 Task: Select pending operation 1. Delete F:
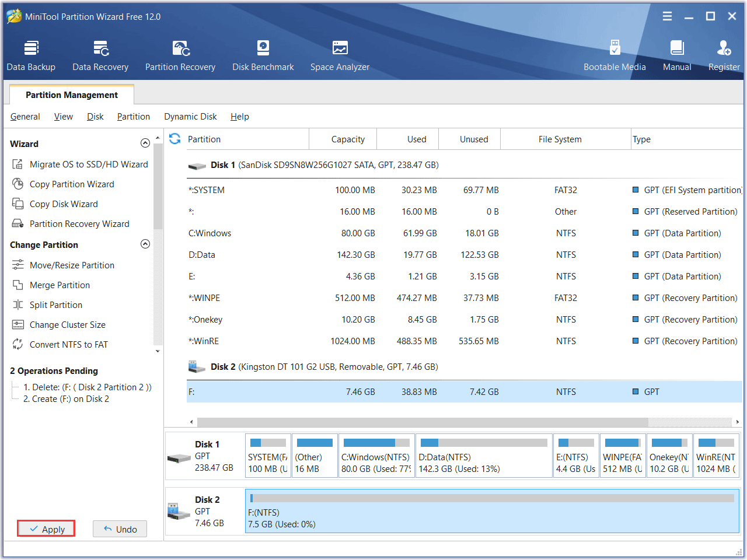pyautogui.click(x=88, y=387)
